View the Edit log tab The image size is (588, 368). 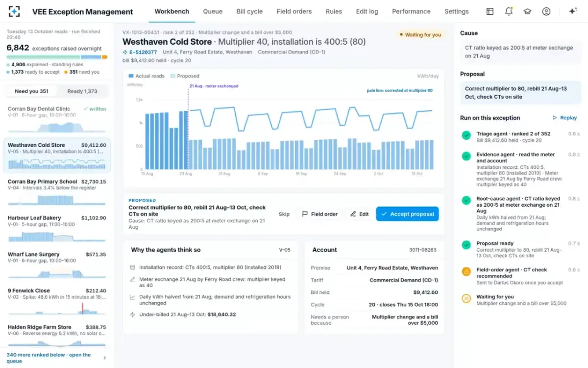(367, 11)
